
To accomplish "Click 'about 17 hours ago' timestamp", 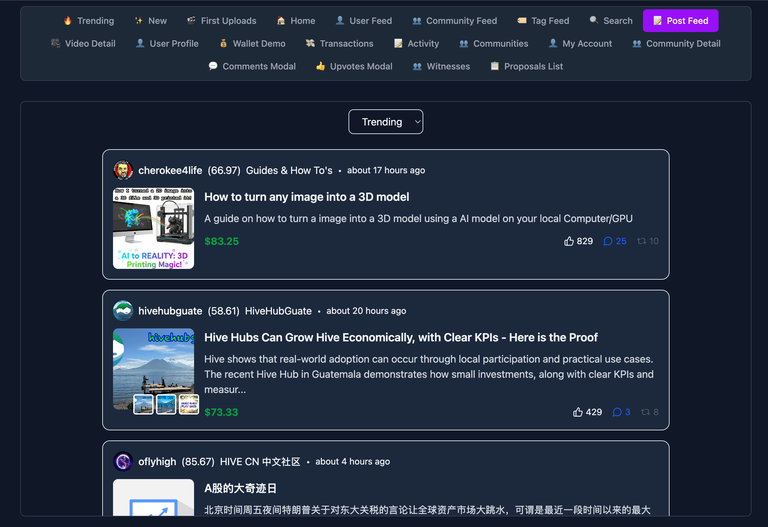I will [386, 170].
